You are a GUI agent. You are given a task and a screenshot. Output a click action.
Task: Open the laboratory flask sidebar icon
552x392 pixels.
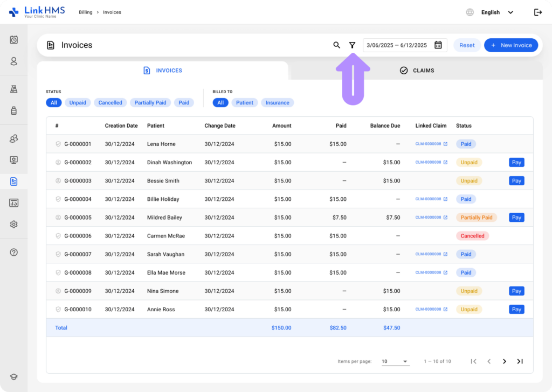click(13, 89)
